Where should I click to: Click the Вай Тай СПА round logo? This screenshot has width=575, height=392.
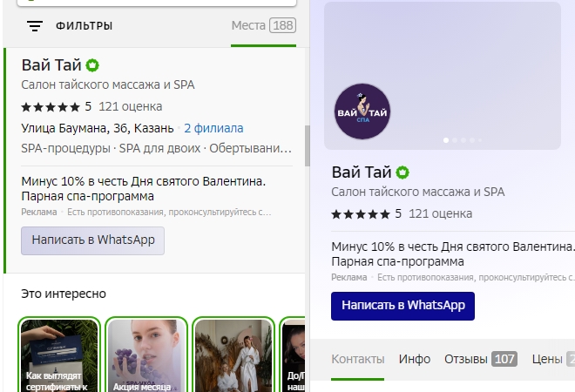(x=362, y=112)
